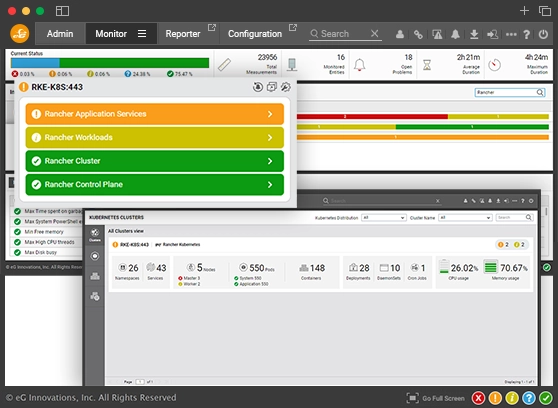Select the third stacked-boxes sidebar icon

point(95,276)
